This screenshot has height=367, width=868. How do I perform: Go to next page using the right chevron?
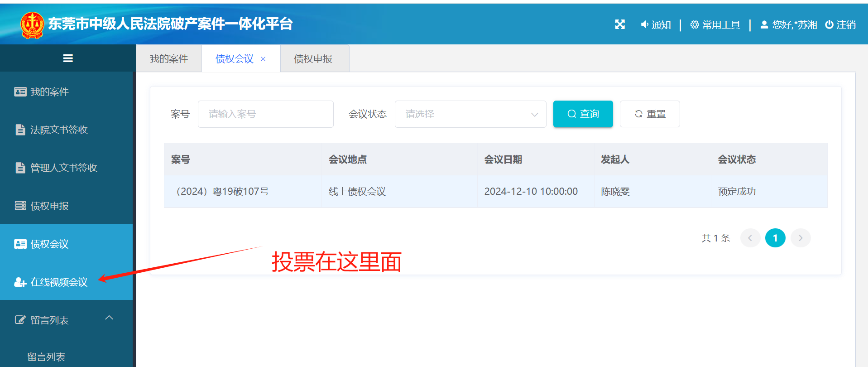(800, 238)
